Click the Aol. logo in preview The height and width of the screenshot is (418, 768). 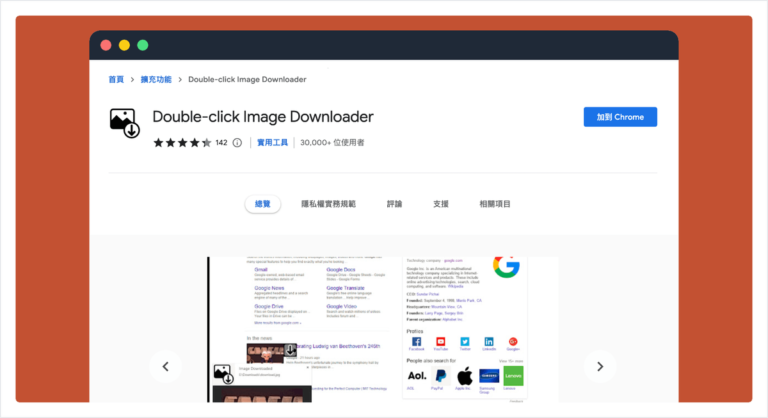pyautogui.click(x=417, y=376)
